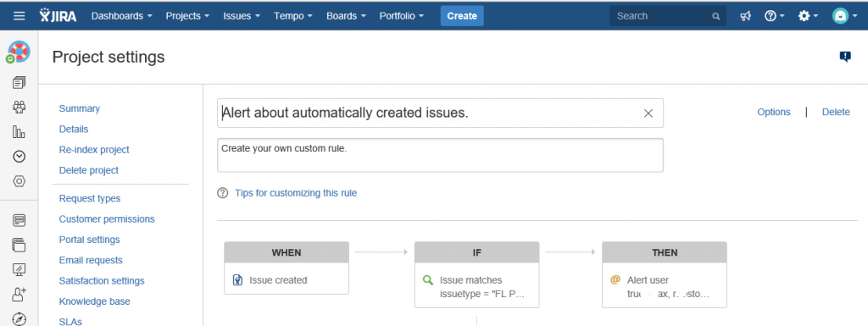Image resolution: width=868 pixels, height=326 pixels.
Task: Click the invite person icon in the sidebar
Action: 19,295
